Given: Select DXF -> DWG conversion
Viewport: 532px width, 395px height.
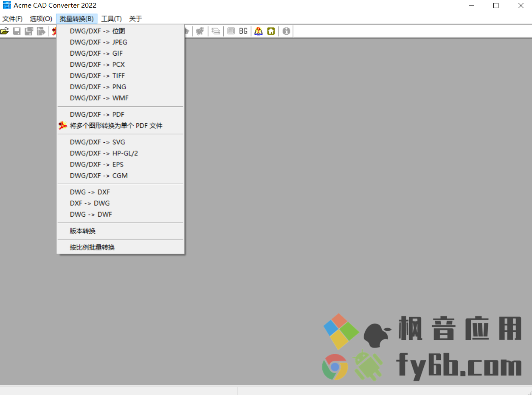Looking at the screenshot, I should point(121,203).
